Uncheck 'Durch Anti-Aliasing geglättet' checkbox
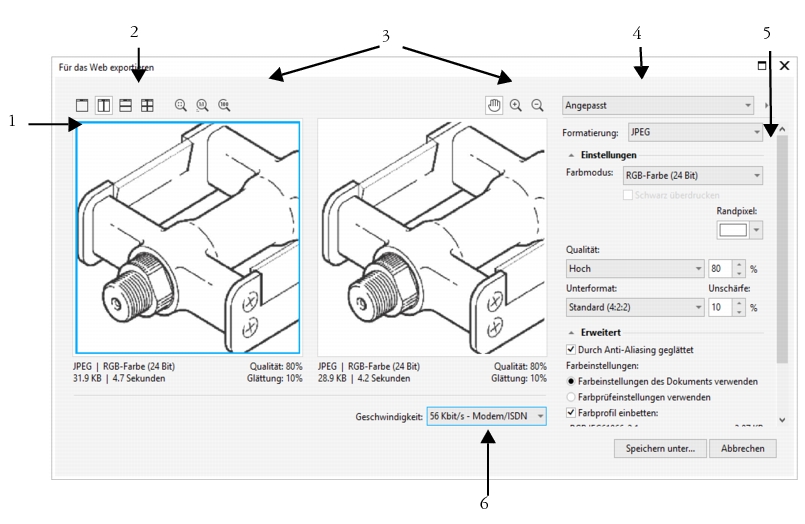The height and width of the screenshot is (524, 805). point(571,350)
